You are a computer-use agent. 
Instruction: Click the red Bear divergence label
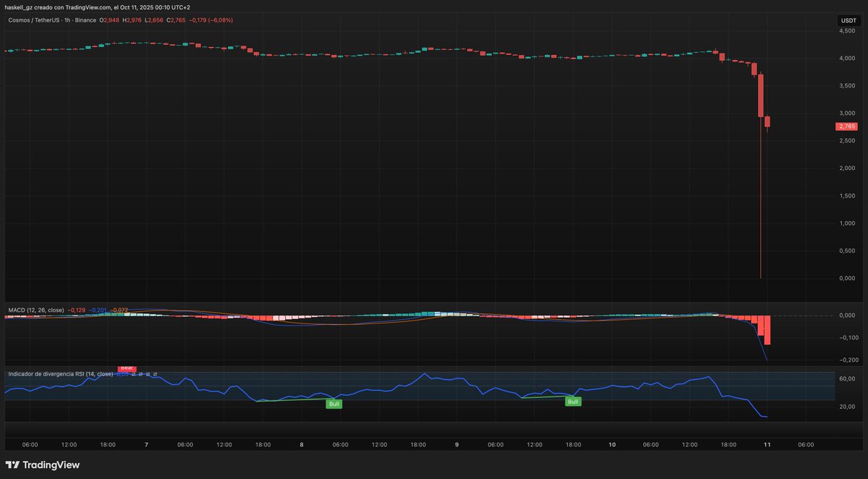(127, 368)
